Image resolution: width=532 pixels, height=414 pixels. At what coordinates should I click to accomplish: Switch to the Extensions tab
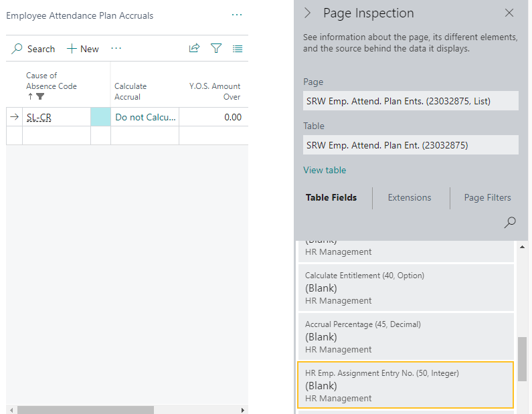pos(410,197)
